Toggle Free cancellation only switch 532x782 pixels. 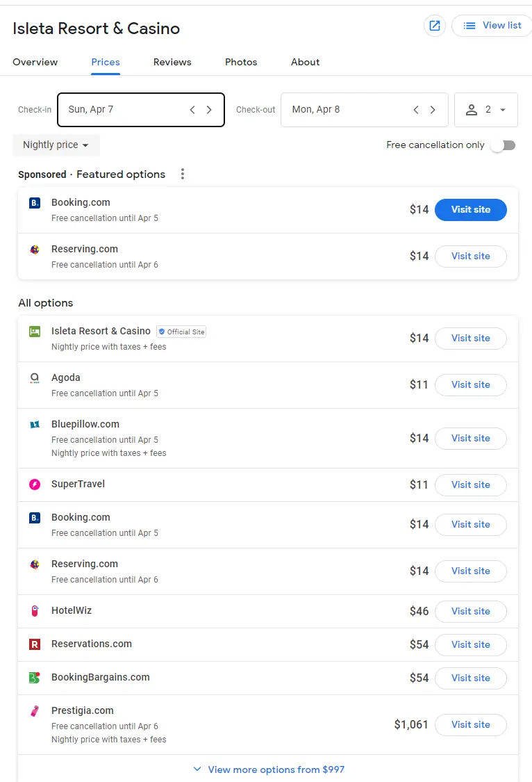point(503,145)
